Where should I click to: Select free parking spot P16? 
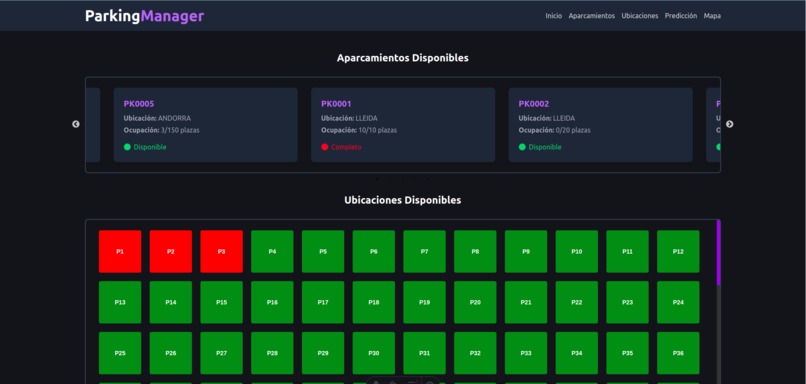(272, 302)
